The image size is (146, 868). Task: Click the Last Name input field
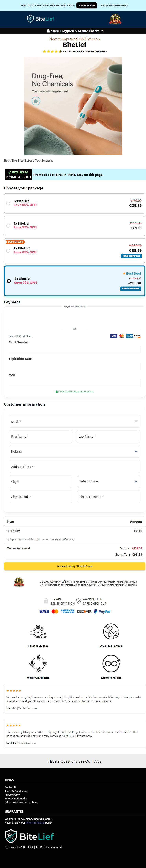[108, 436]
